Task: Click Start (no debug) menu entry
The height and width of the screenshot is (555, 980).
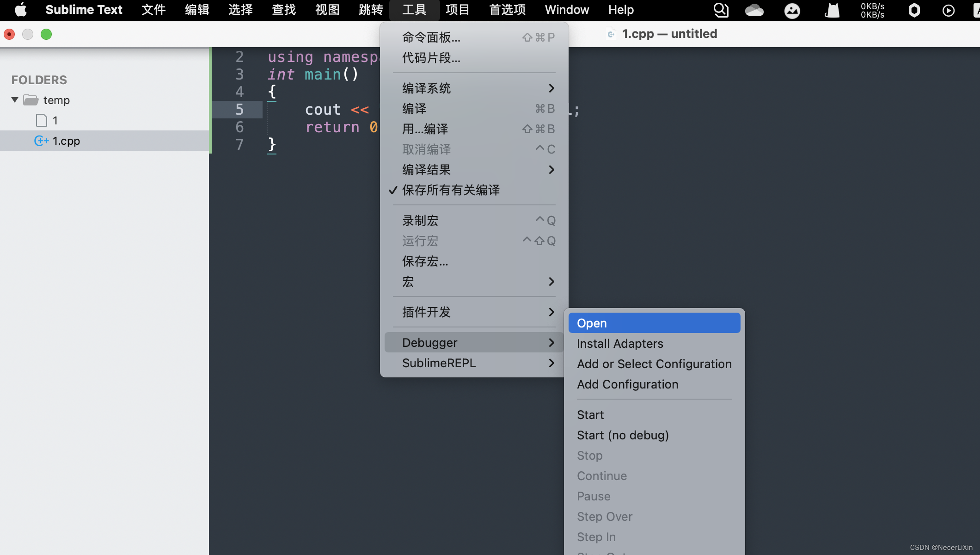Action: point(623,435)
